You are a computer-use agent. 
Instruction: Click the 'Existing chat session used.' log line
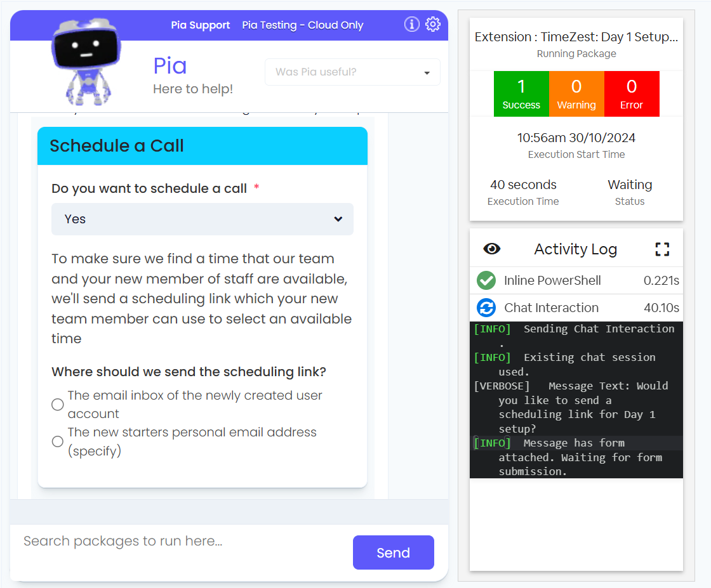[576, 364]
